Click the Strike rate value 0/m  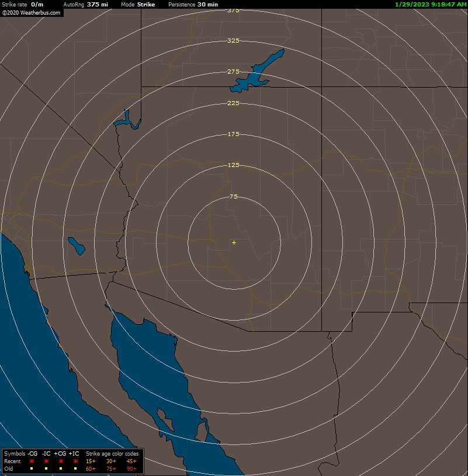(x=37, y=4)
